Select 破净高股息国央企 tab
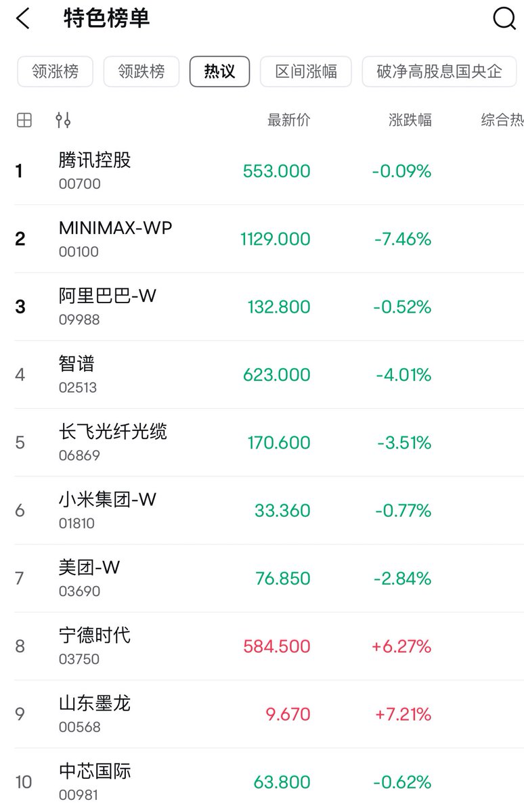The height and width of the screenshot is (812, 524). (x=439, y=71)
